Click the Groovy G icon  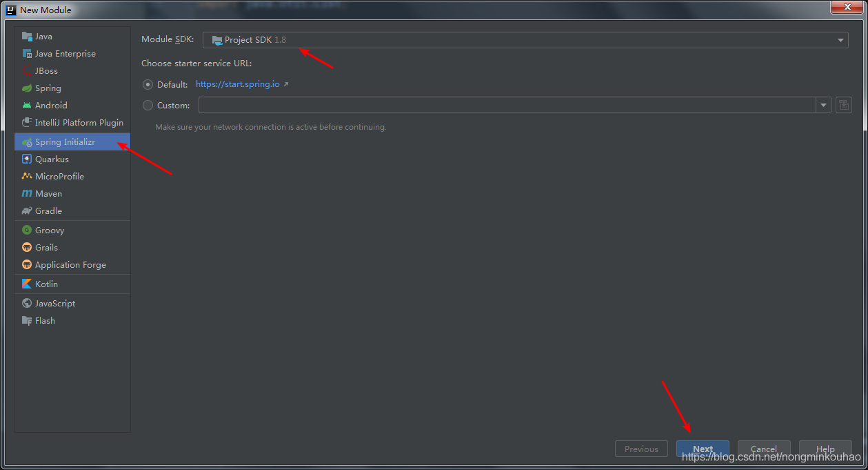27,231
